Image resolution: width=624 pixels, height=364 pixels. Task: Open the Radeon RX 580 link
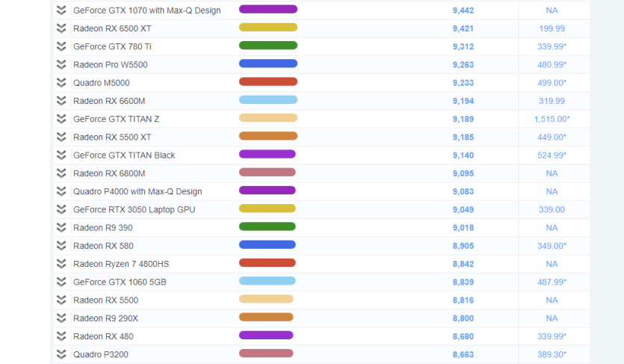tap(103, 245)
